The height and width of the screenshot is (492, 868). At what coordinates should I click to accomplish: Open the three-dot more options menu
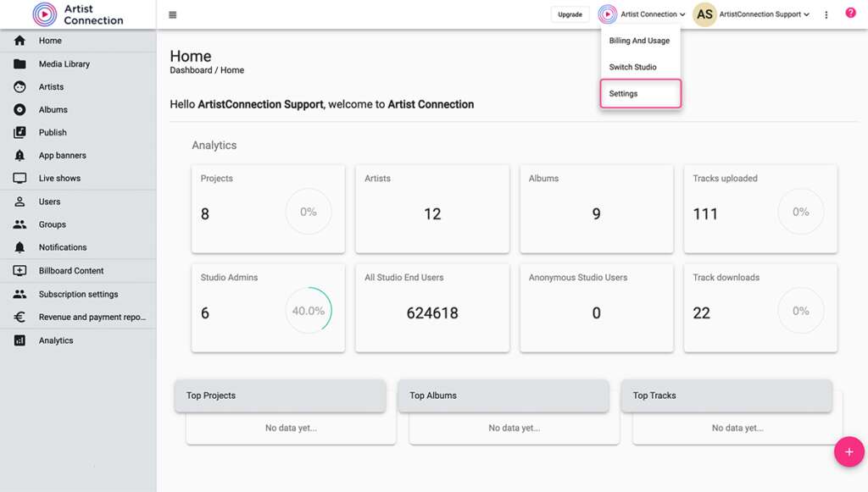coord(826,15)
